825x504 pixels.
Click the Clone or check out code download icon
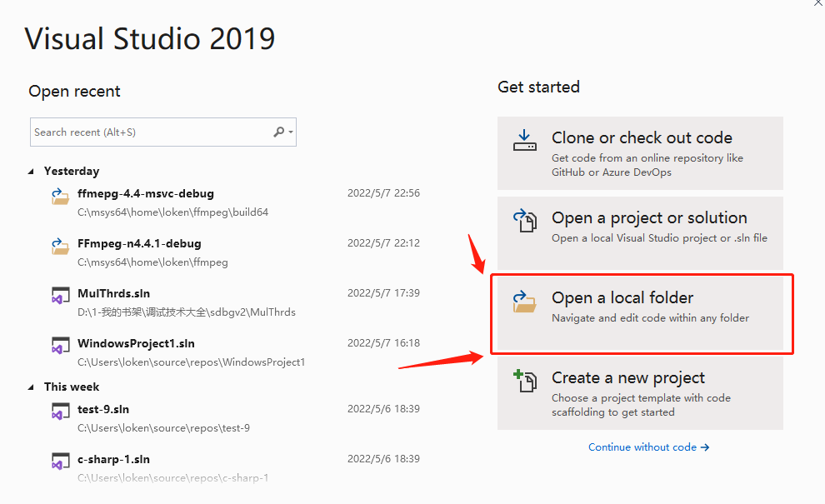(x=524, y=141)
